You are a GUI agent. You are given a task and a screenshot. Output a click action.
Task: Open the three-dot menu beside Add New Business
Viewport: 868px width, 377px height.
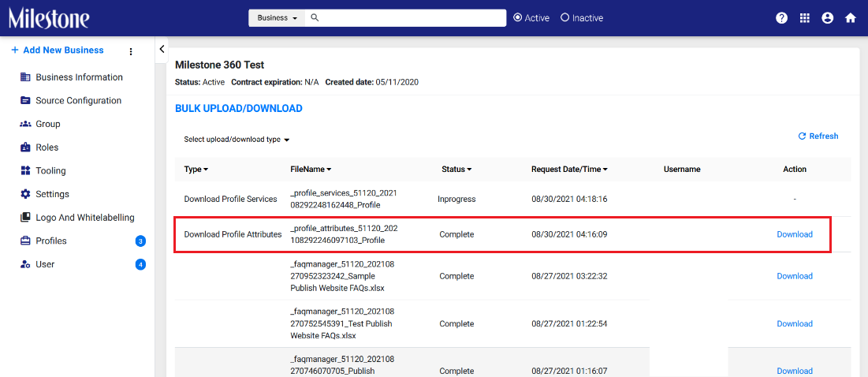[131, 51]
